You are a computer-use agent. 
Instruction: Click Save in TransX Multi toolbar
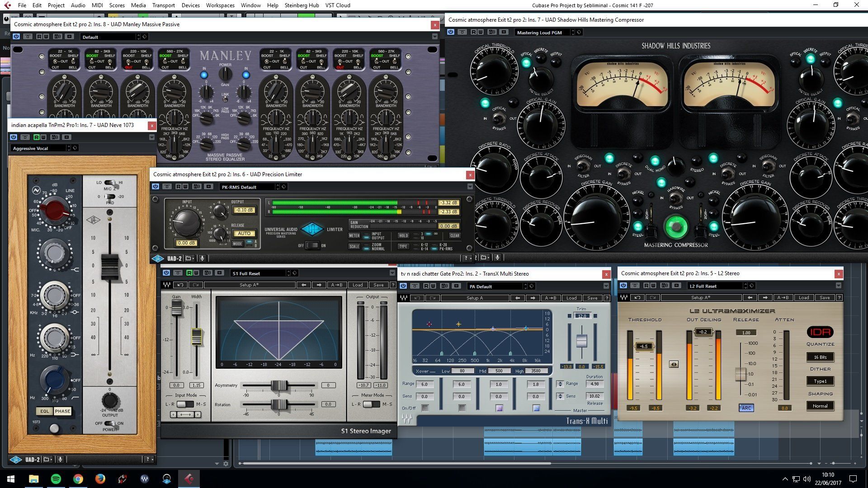pos(592,298)
